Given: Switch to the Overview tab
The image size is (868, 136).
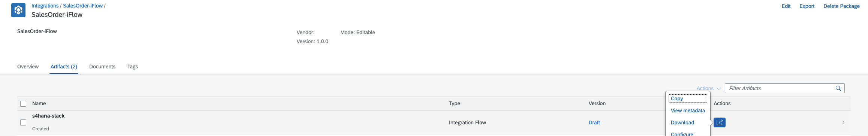Looking at the screenshot, I should [x=28, y=66].
